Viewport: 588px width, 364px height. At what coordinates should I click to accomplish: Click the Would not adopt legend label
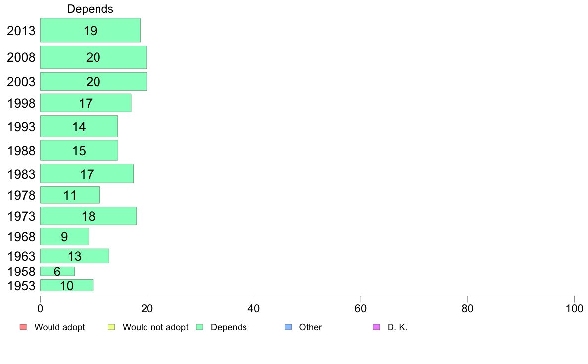pos(155,327)
